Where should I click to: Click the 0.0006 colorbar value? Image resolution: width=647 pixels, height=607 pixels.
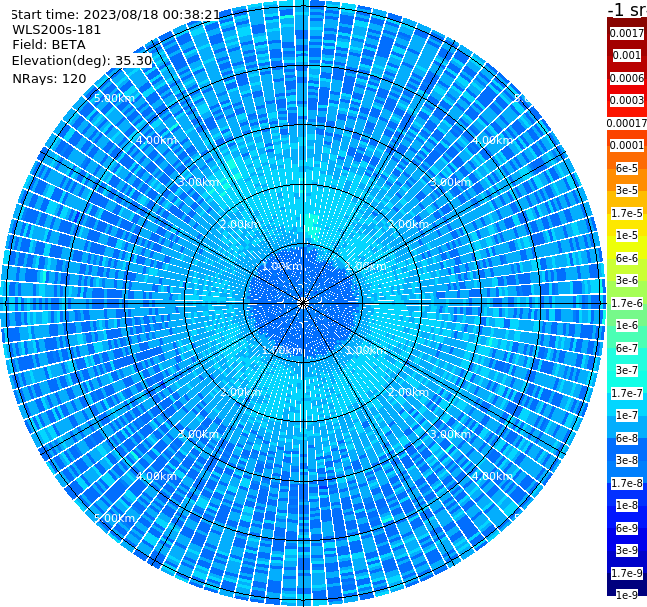coord(627,78)
